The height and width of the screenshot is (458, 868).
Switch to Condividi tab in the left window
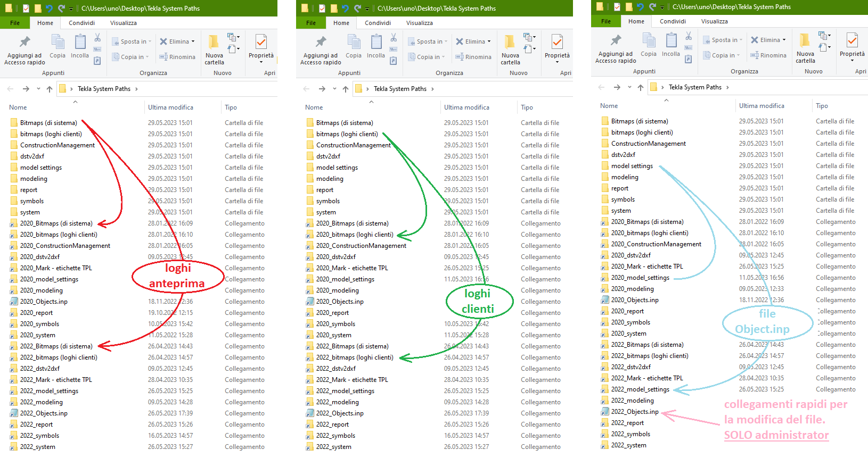81,23
